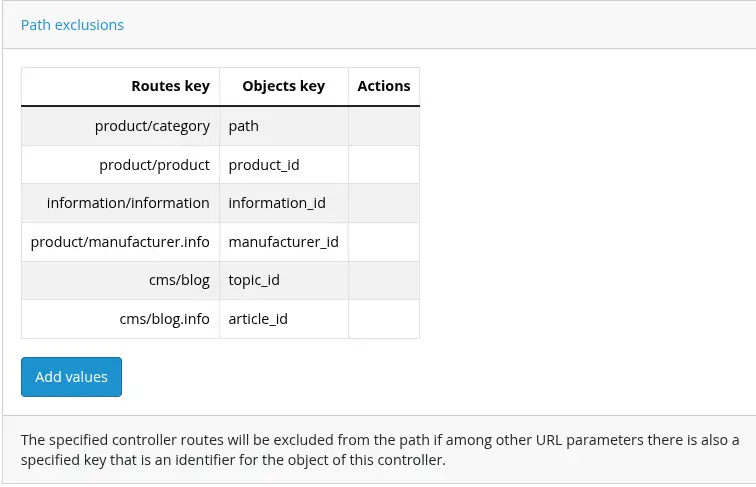Viewport: 756px width, 487px height.
Task: Click the topic_id object key cell
Action: coord(254,280)
